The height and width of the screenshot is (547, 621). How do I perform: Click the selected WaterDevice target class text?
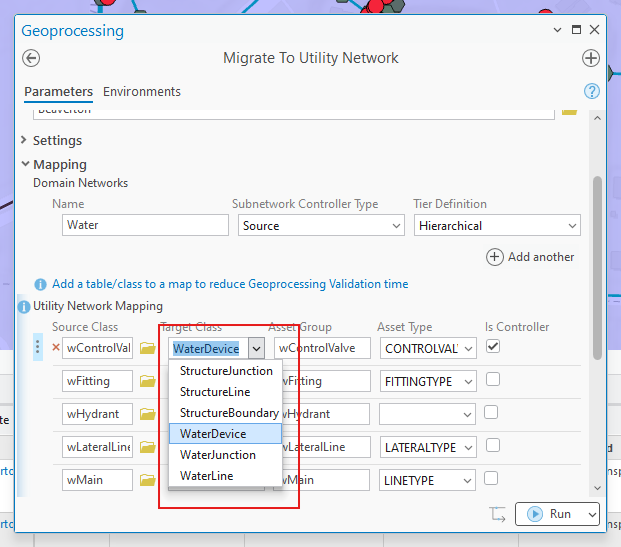pyautogui.click(x=206, y=349)
